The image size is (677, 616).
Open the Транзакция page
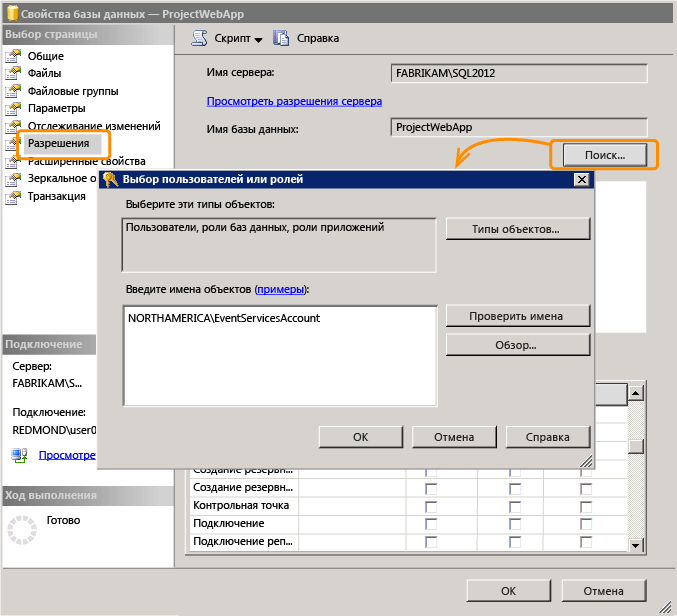click(57, 196)
